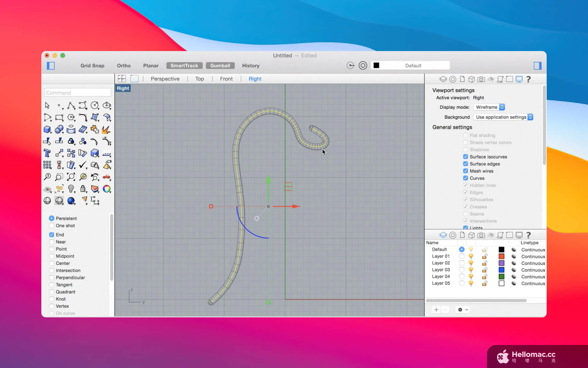Switch to the Top viewport tab
This screenshot has width=588, height=368.
point(199,79)
